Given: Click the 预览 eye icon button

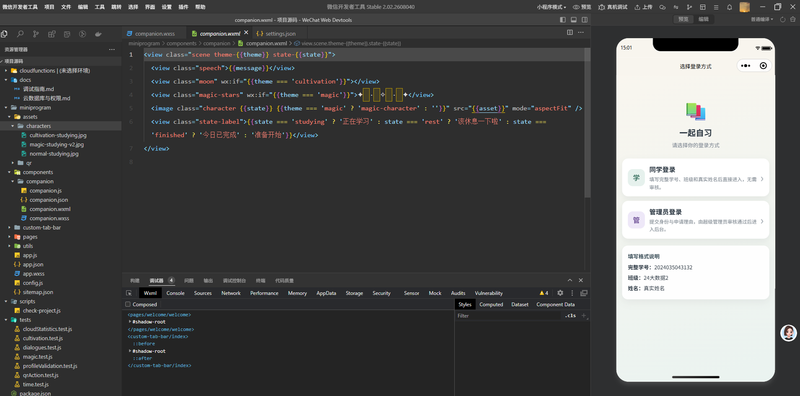Looking at the screenshot, I should (577, 7).
